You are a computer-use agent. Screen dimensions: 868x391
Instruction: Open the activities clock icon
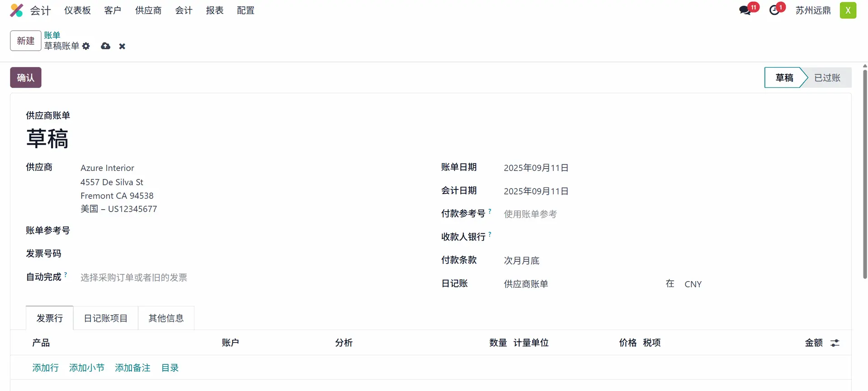[x=774, y=10]
